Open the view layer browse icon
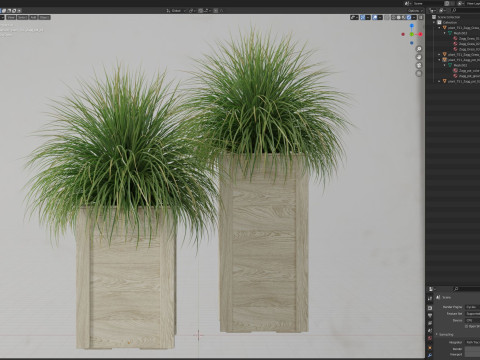Screen dimensions: 480x360 pyautogui.click(x=461, y=4)
